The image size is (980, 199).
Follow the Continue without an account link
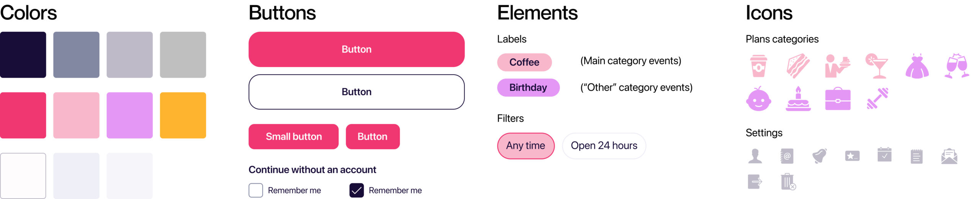pyautogui.click(x=312, y=170)
